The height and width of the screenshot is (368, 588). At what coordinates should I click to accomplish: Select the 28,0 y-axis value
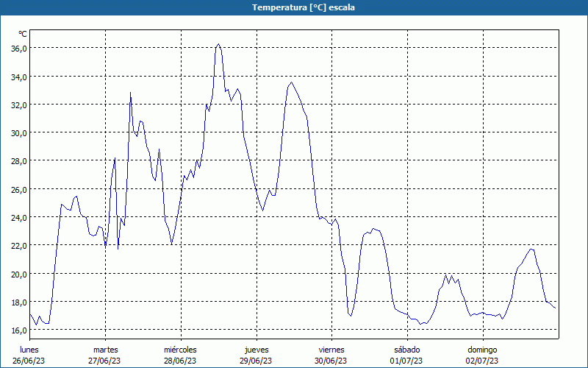19,161
